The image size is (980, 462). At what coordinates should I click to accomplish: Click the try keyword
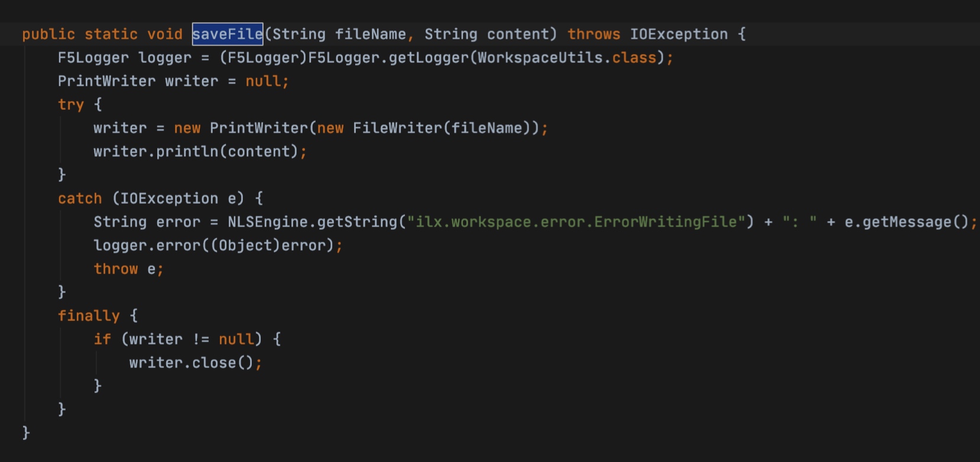71,105
